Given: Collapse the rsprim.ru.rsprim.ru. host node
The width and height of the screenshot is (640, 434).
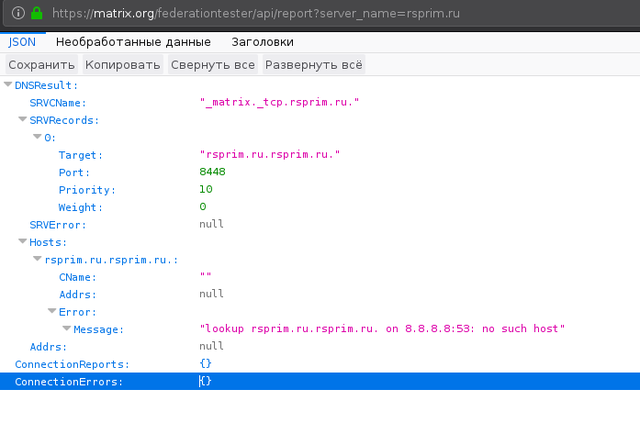Looking at the screenshot, I should 37,259.
